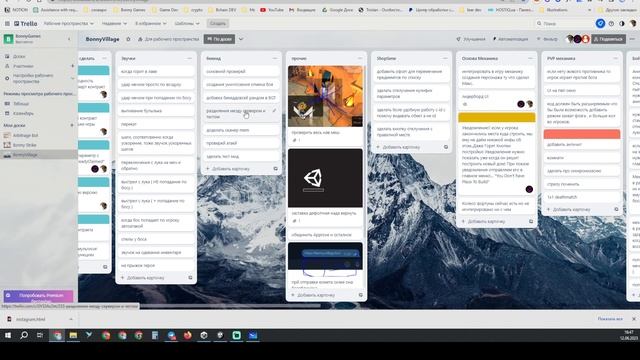Click the По доске view button
The image size is (640, 360).
pyautogui.click(x=219, y=39)
